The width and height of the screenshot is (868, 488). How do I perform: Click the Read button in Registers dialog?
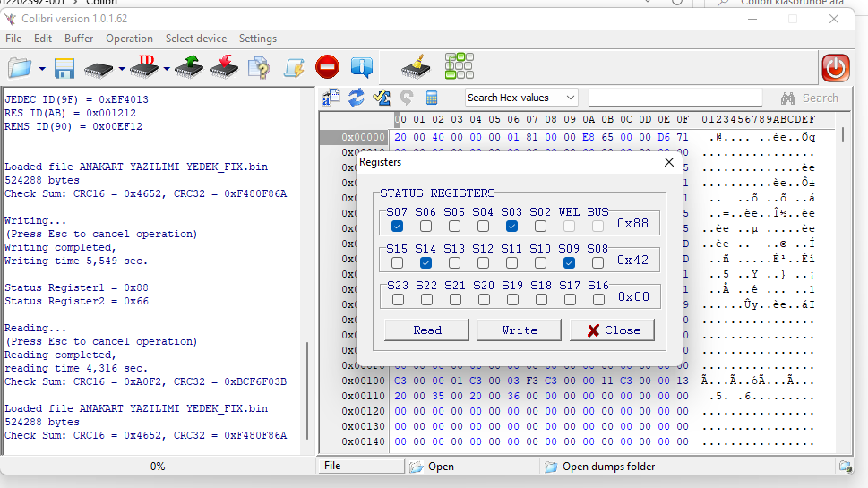tap(427, 330)
